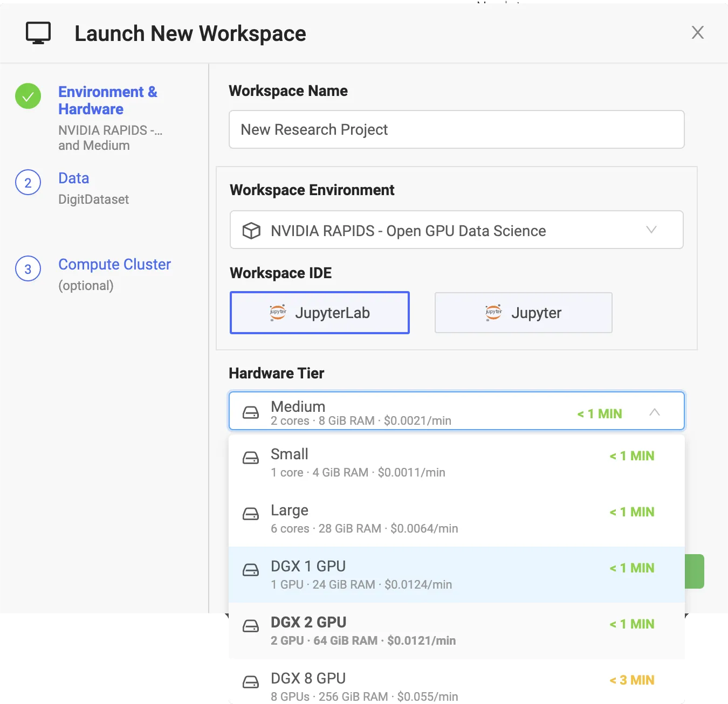Click the '< 1 MIN' label in the Medium field
Viewport: 728px width, 704px height.
tap(600, 413)
